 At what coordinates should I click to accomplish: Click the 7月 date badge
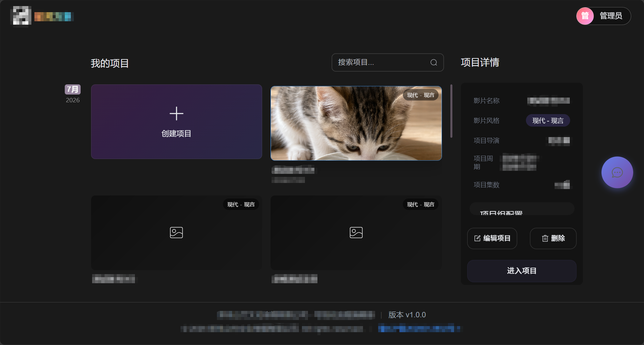tap(73, 89)
